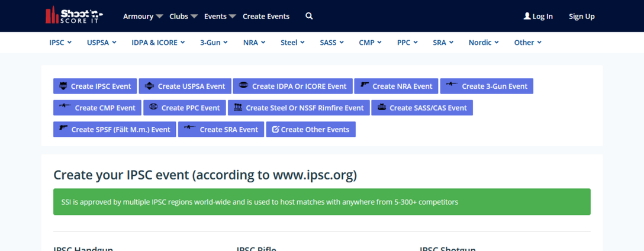
Task: Click the rifle icon on Create SRA Event
Action: pos(190,127)
